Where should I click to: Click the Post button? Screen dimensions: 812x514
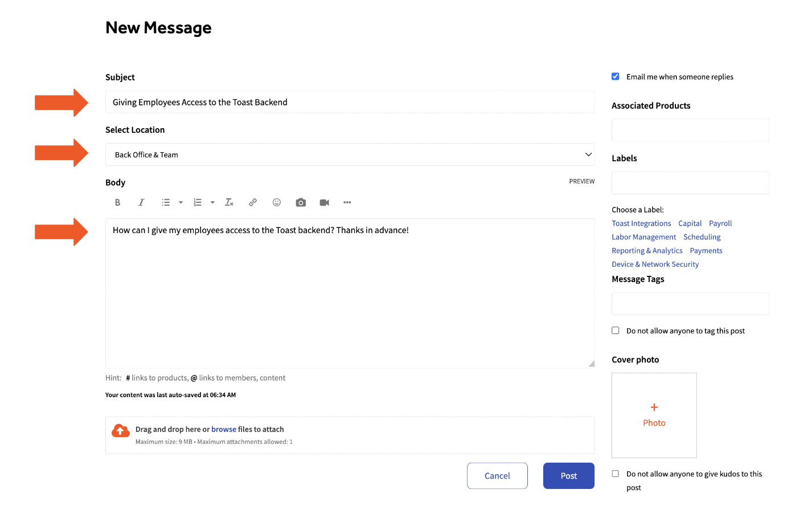568,476
